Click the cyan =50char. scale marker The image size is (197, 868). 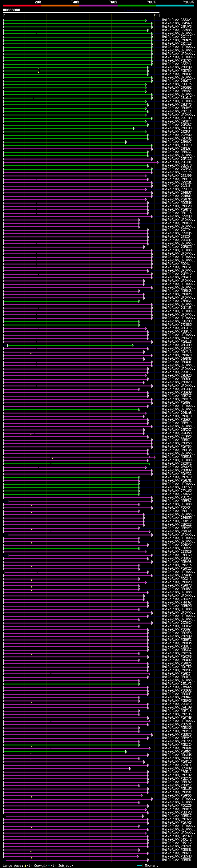tap(139, 866)
